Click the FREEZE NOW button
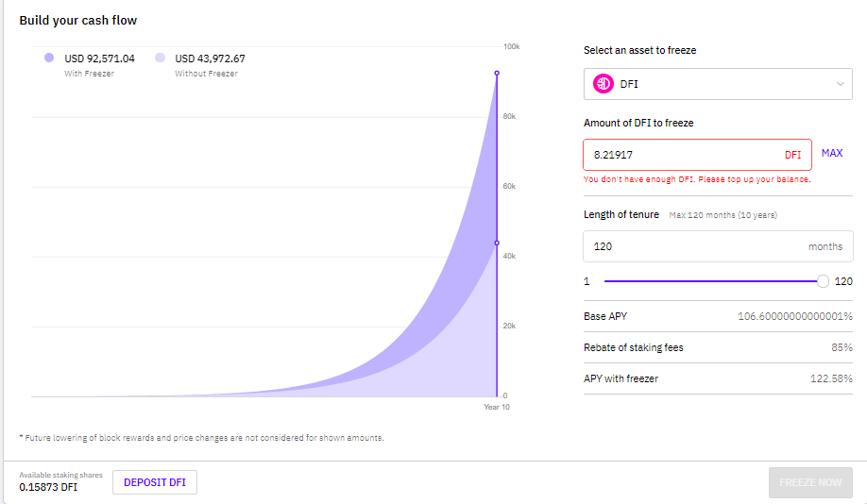 (x=810, y=482)
